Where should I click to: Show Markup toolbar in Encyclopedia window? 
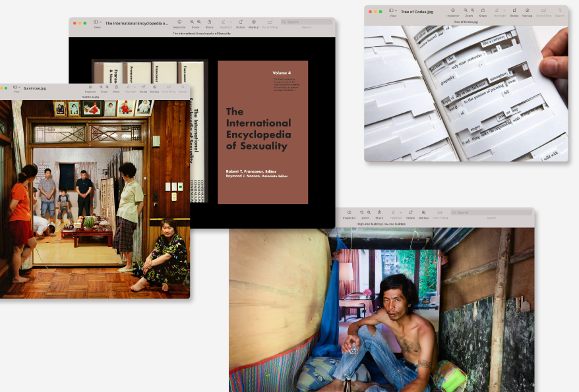(254, 22)
